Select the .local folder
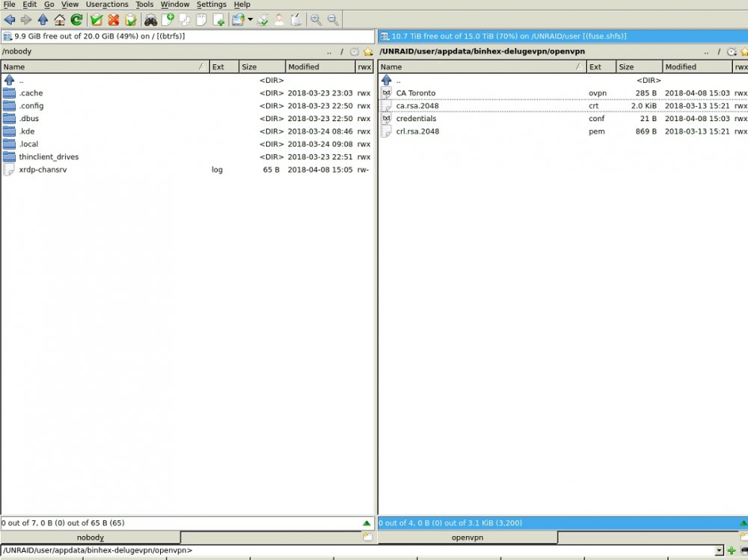The height and width of the screenshot is (560, 748). [x=187, y=144]
